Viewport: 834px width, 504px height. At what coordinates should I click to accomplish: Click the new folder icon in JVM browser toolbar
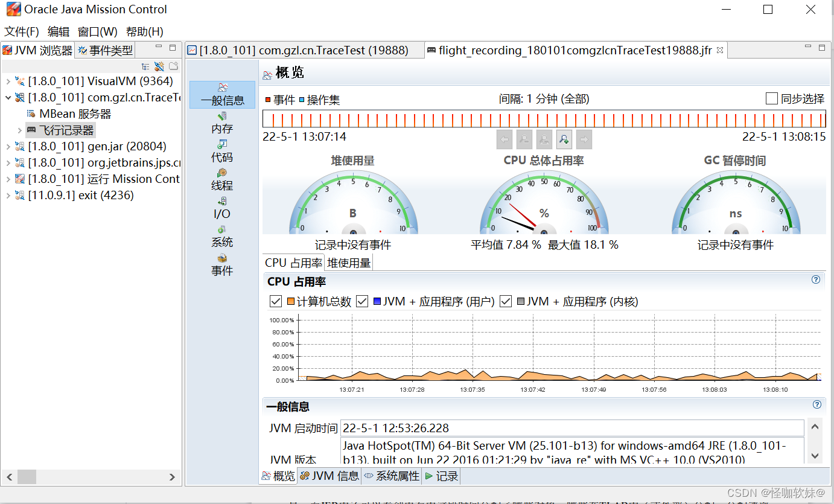(173, 66)
